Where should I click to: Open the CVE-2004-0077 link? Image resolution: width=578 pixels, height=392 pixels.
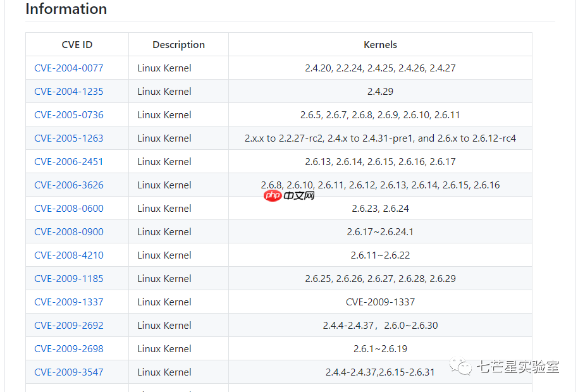pyautogui.click(x=69, y=68)
